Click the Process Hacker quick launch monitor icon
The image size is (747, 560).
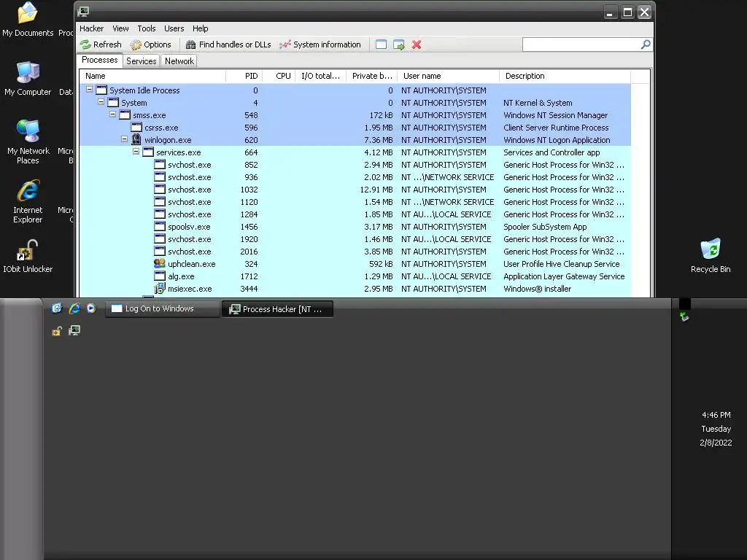(x=74, y=330)
